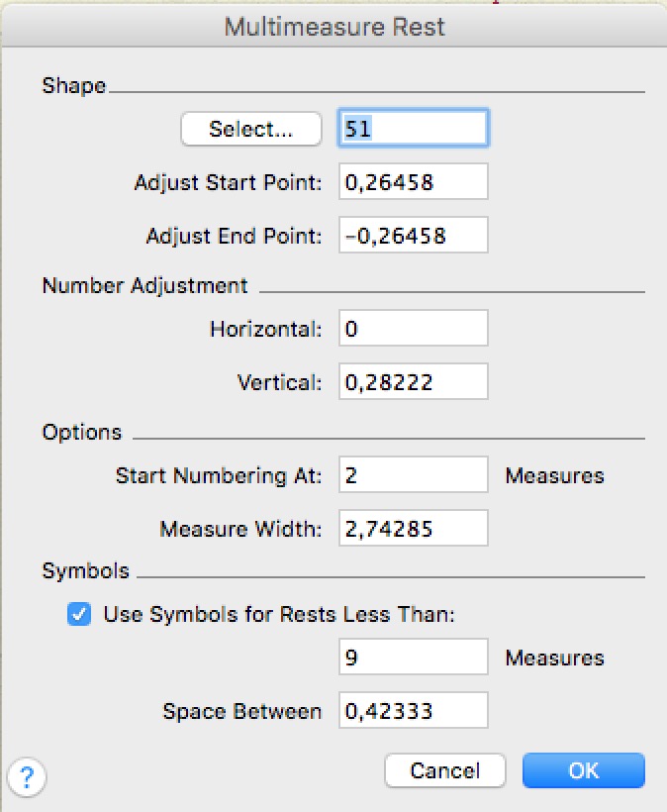
Task: Select the Measure Width input field
Action: click(413, 529)
